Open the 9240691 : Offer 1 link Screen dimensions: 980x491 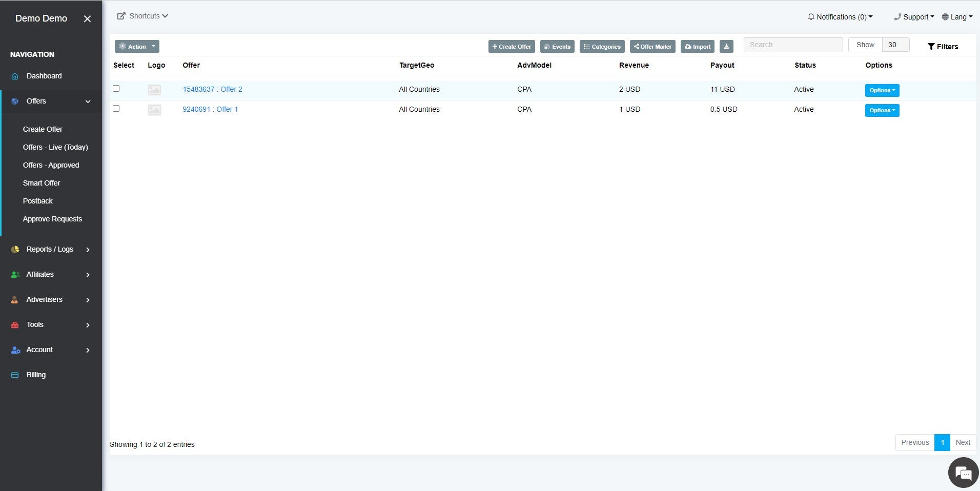tap(210, 109)
